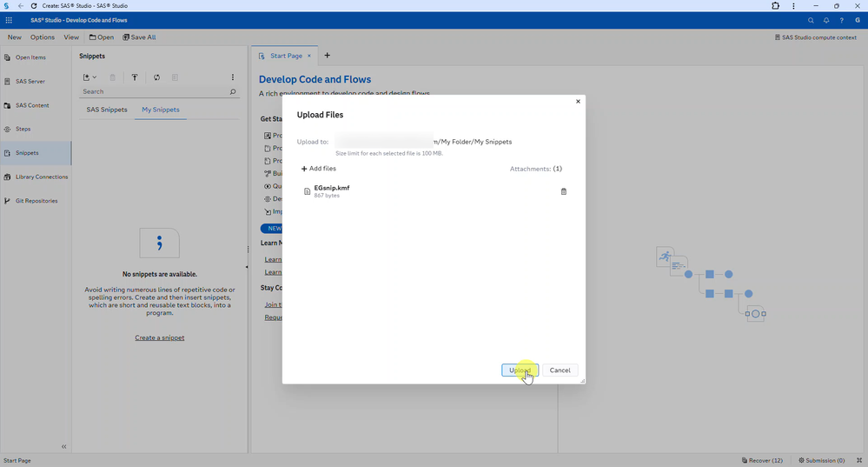Click the upload snippet icon
Viewport: 868px width, 467px height.
tap(135, 77)
